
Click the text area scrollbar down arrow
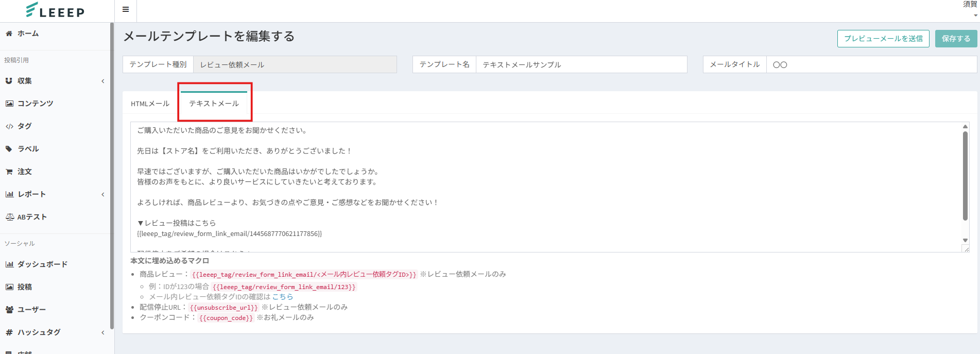coord(965,241)
